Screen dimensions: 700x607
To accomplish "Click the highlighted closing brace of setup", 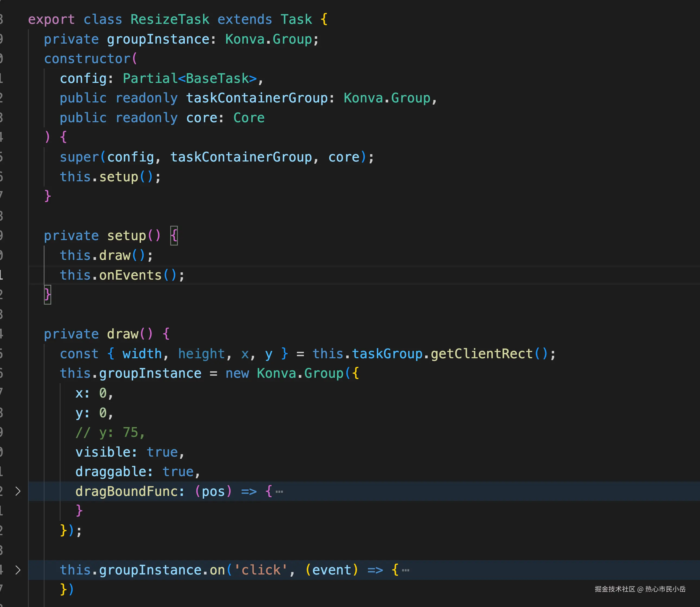I will tap(47, 294).
